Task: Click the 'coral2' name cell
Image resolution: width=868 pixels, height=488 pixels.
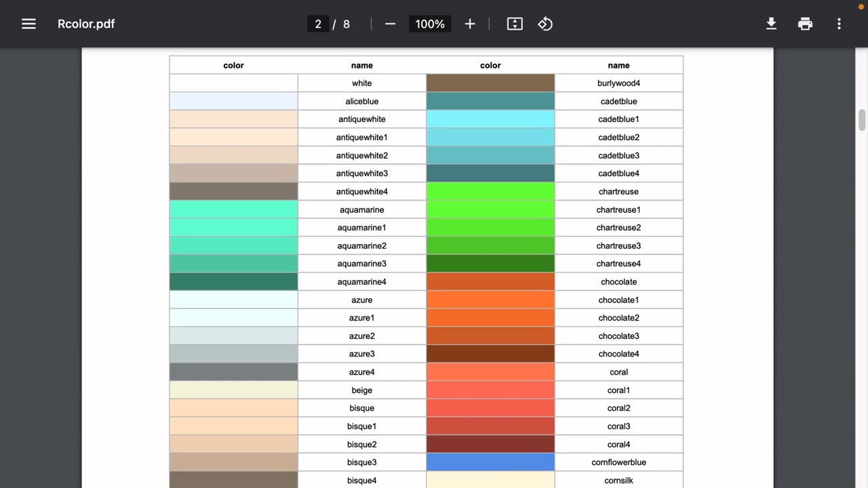Action: pyautogui.click(x=618, y=408)
